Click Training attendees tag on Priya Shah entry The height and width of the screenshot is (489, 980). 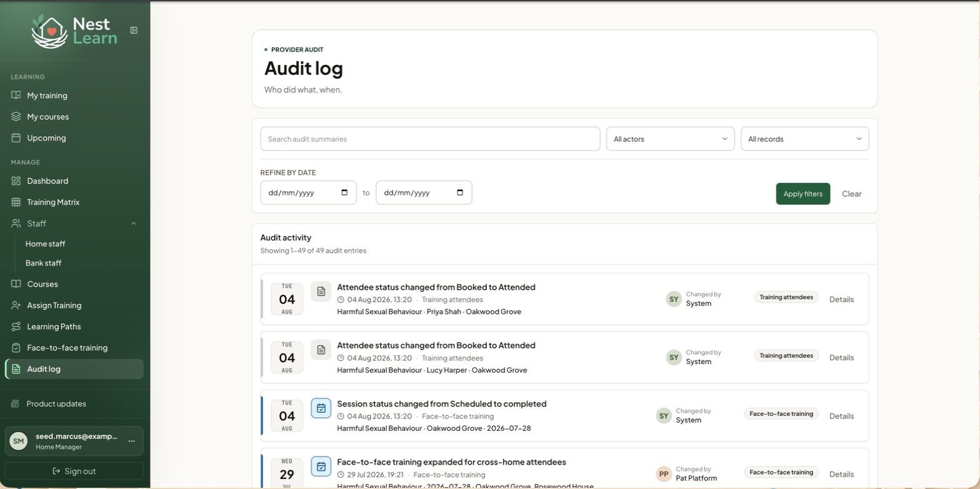(x=786, y=297)
